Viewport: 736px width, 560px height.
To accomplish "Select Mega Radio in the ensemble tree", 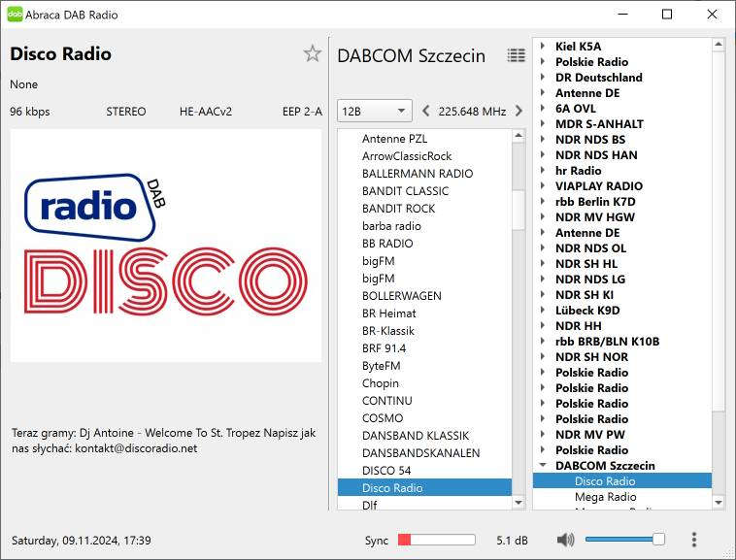I will pyautogui.click(x=605, y=497).
